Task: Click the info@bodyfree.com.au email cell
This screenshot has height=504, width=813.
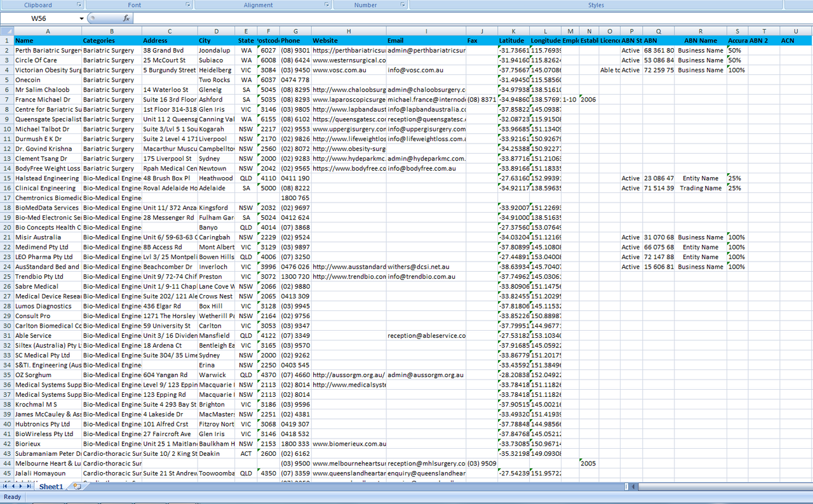Action: tap(426, 168)
